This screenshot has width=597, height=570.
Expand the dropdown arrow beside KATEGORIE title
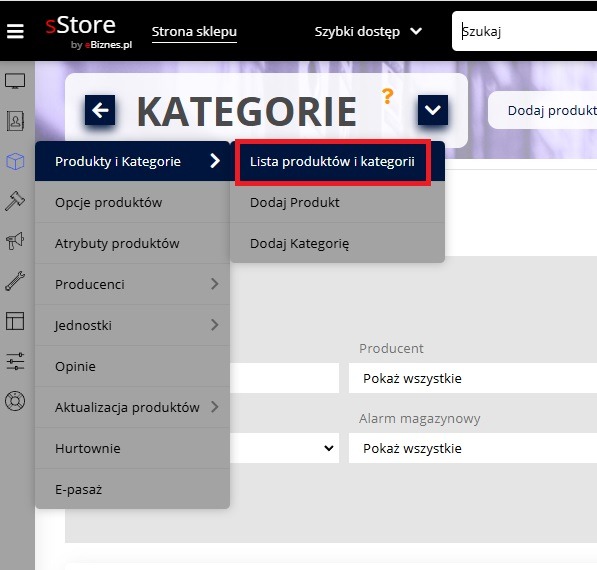tap(433, 110)
